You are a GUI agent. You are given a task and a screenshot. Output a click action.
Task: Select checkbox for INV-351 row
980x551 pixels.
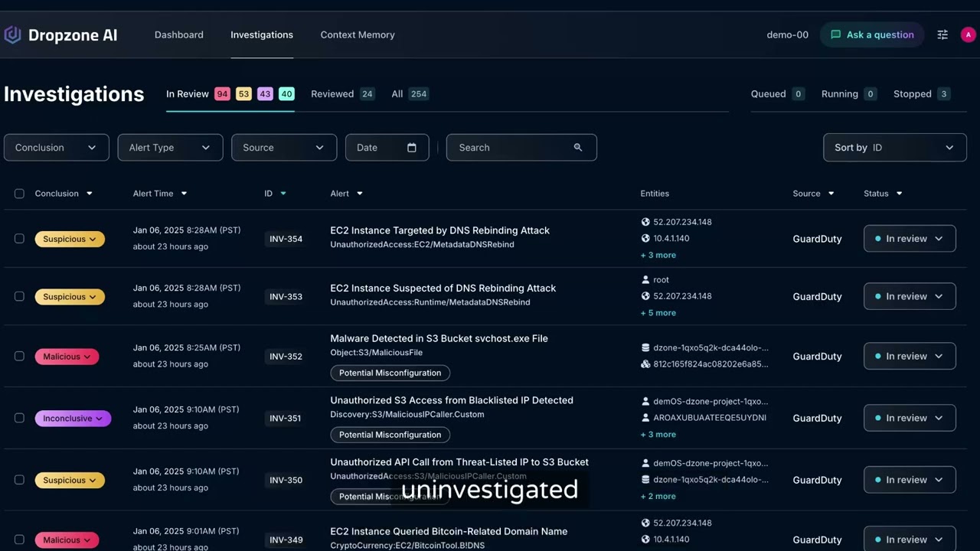19,418
